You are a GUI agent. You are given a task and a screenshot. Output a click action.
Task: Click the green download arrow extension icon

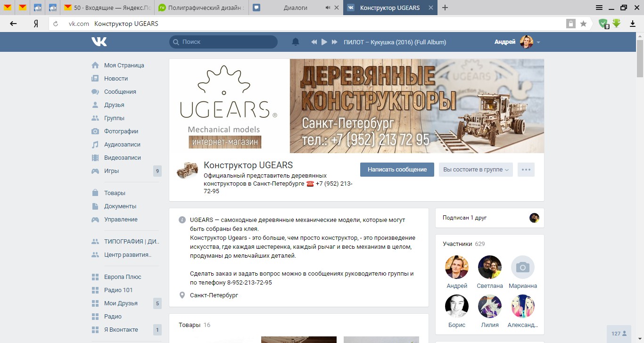click(x=616, y=23)
